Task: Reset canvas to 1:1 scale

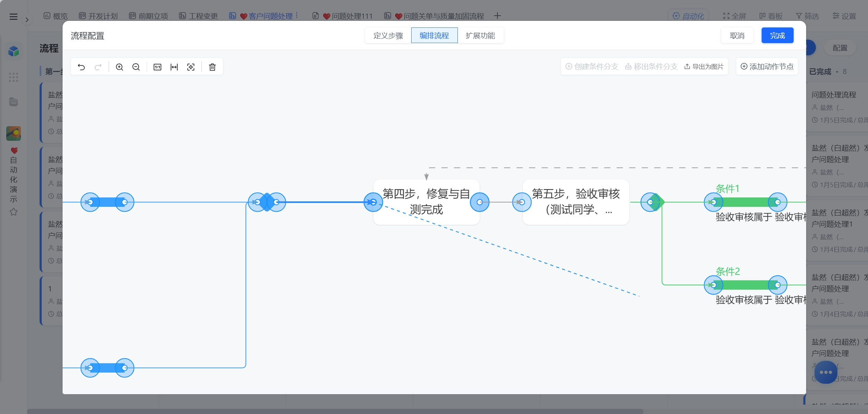Action: click(x=157, y=67)
